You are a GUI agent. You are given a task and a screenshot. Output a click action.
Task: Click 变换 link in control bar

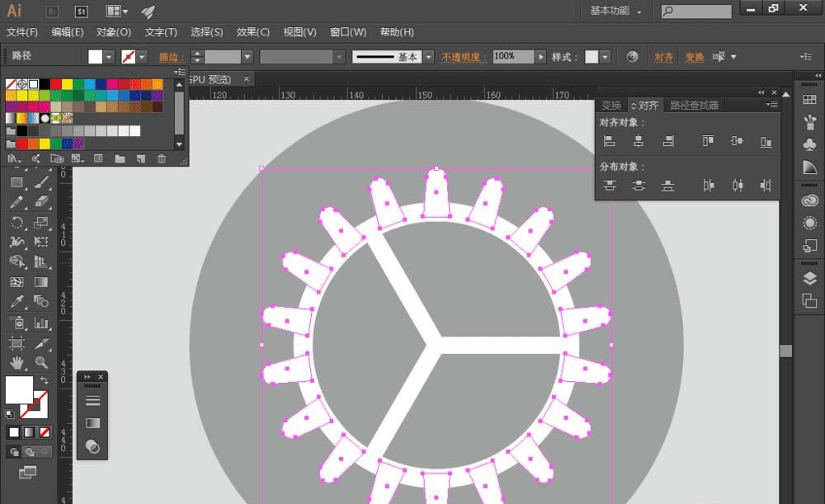(x=694, y=57)
